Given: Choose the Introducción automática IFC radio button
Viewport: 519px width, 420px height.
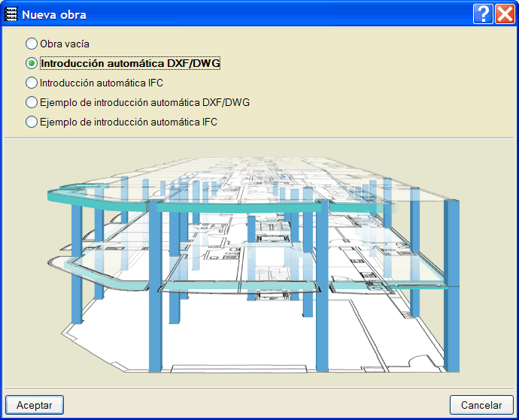Looking at the screenshot, I should click(x=32, y=83).
